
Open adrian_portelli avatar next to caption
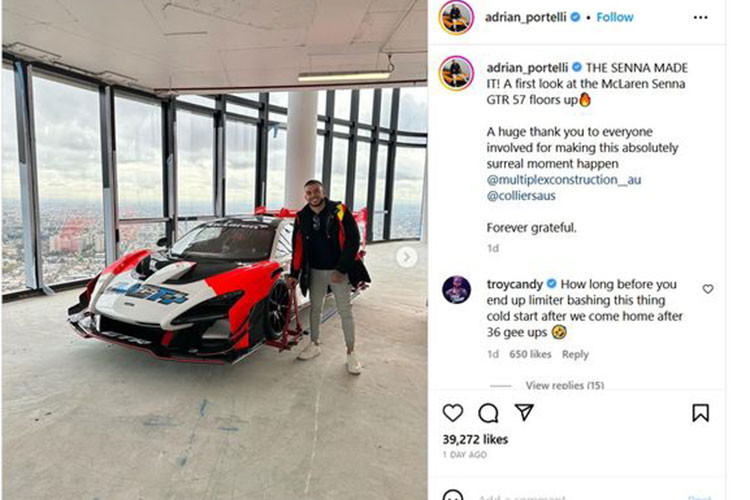tap(456, 73)
